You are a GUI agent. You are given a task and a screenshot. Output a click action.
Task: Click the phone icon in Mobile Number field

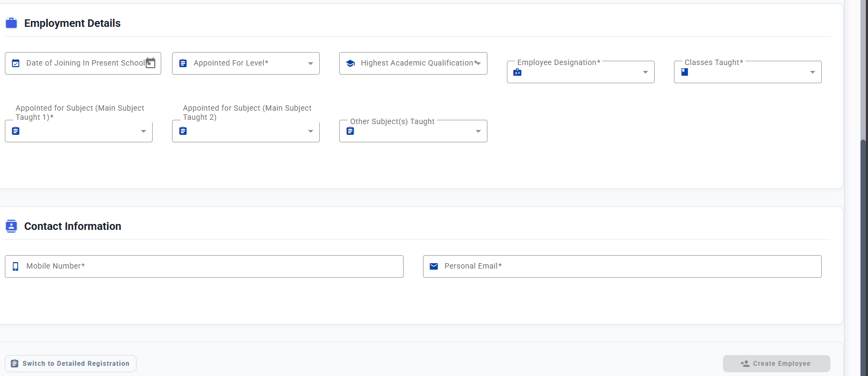(x=16, y=266)
